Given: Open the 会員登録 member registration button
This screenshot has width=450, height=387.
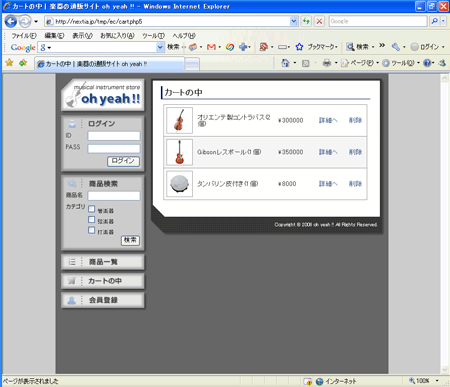Looking at the screenshot, I should 103,300.
